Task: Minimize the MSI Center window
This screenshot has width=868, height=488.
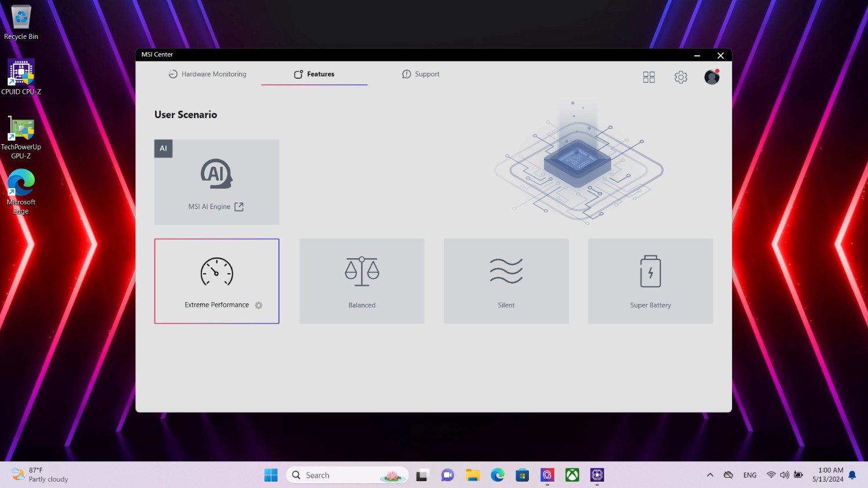Action: [x=697, y=55]
